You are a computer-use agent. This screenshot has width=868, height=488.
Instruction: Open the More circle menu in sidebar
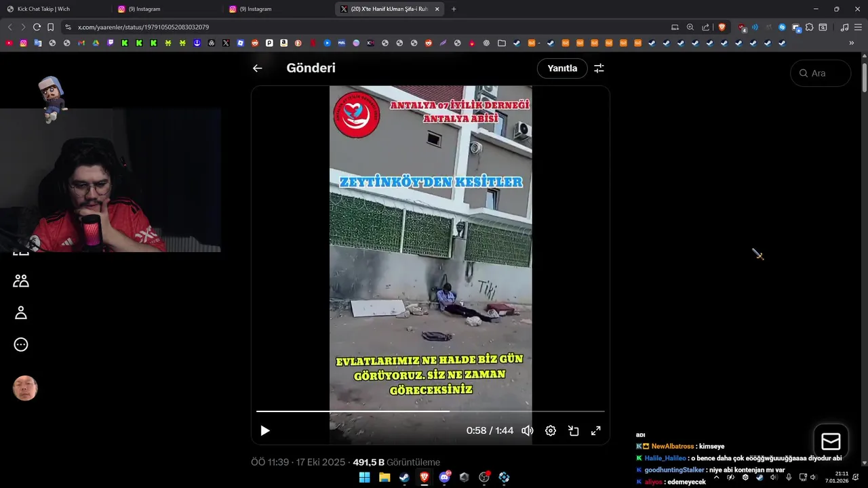[21, 344]
